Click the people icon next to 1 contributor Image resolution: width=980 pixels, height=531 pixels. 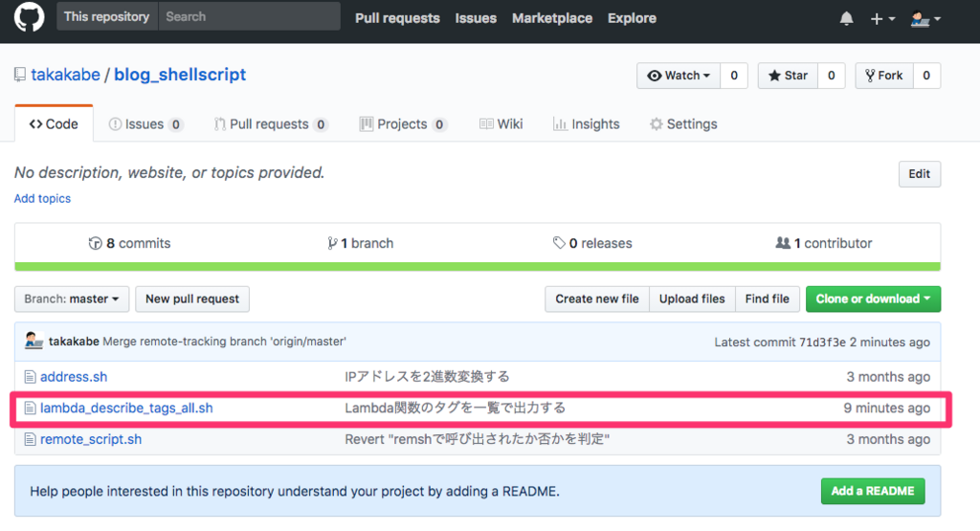point(783,242)
